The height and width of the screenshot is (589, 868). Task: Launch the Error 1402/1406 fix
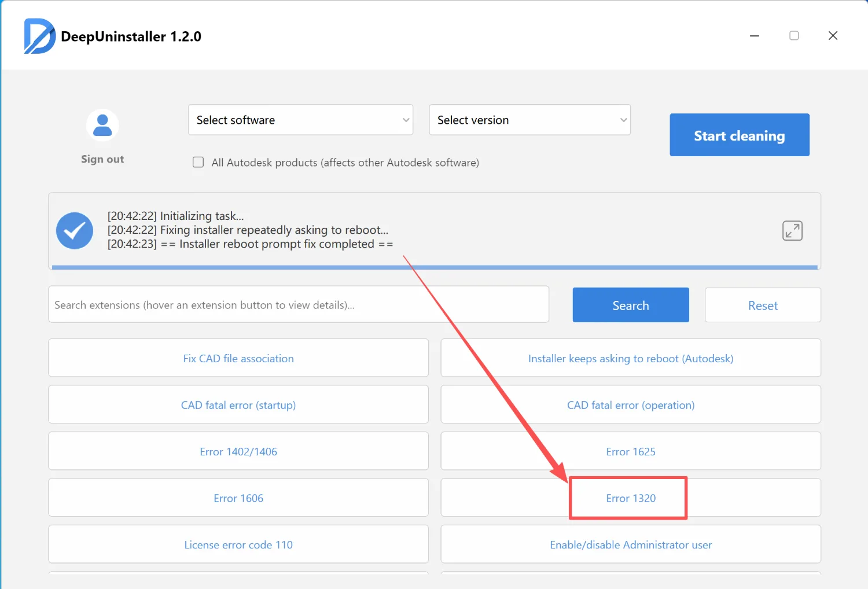pyautogui.click(x=238, y=452)
